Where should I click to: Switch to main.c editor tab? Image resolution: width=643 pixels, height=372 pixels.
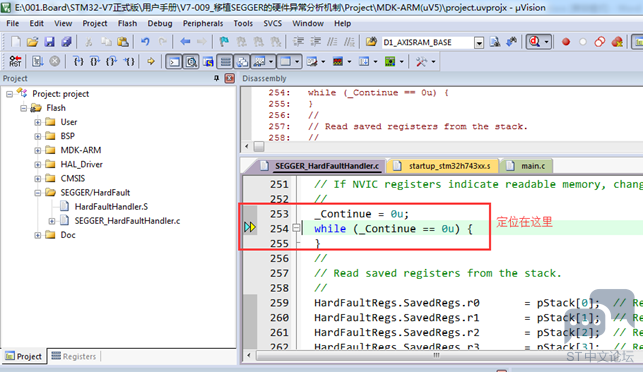click(528, 166)
